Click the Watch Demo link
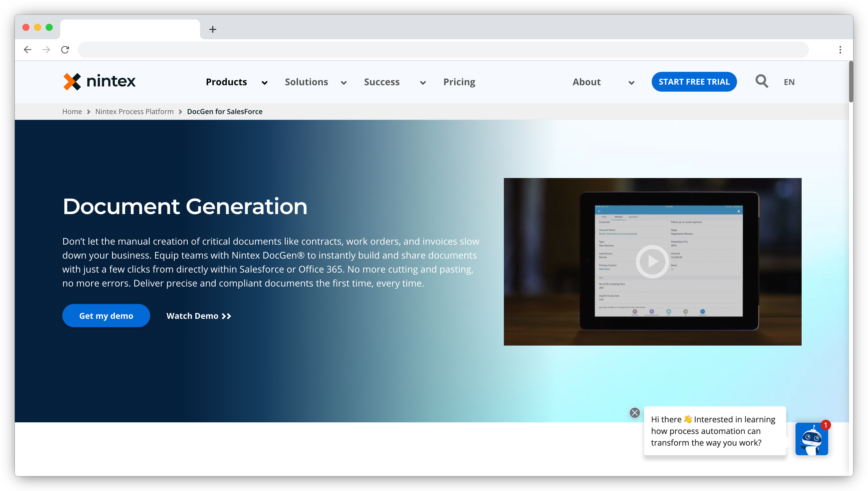 pos(199,316)
